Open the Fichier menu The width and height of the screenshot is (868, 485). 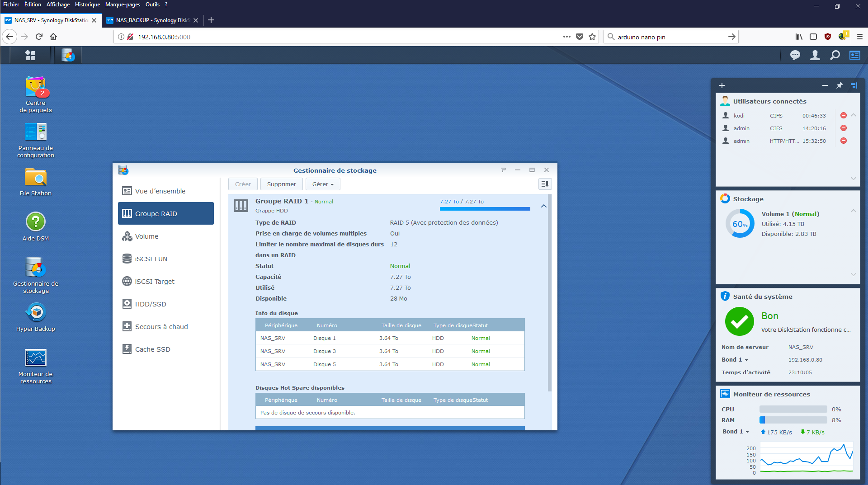click(x=11, y=5)
